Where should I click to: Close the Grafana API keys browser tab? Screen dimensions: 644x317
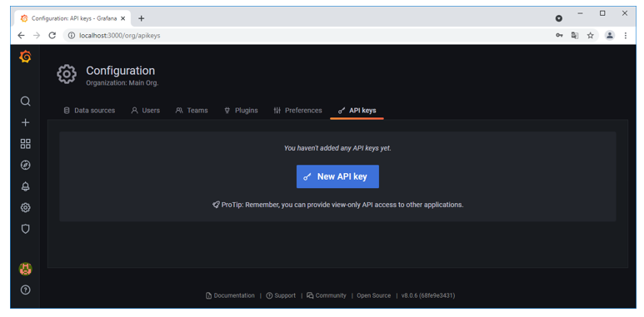(122, 18)
